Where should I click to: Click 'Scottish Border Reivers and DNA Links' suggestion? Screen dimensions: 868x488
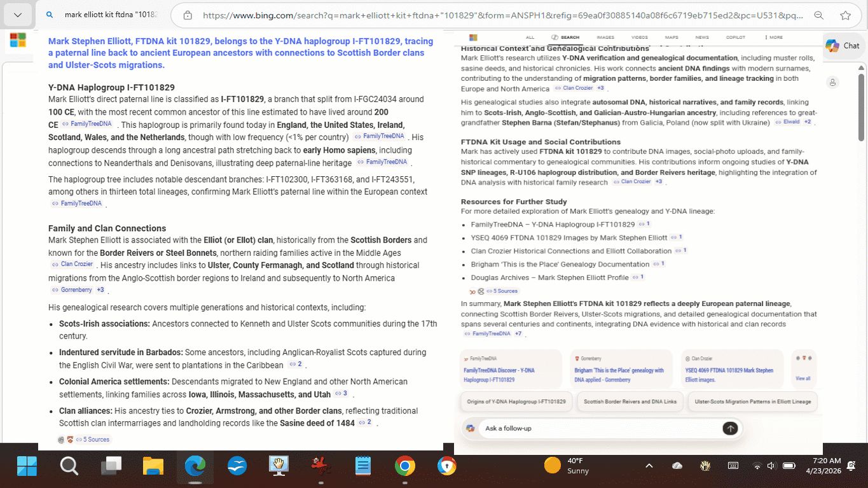click(630, 401)
